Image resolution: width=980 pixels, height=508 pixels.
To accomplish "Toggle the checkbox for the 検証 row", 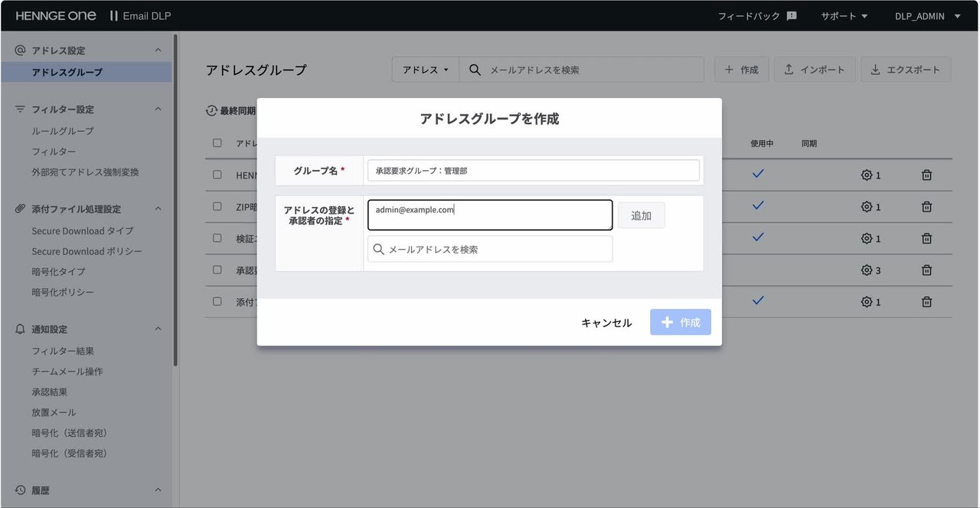I will point(217,238).
